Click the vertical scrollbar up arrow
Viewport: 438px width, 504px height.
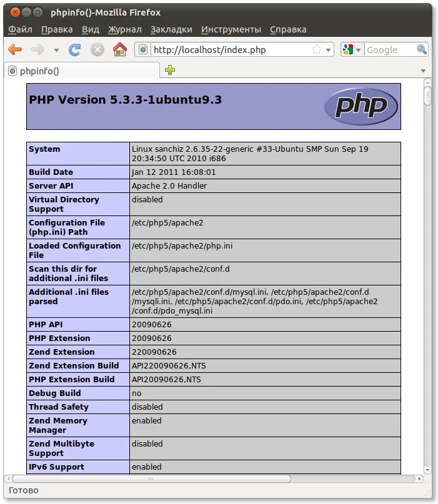427,82
